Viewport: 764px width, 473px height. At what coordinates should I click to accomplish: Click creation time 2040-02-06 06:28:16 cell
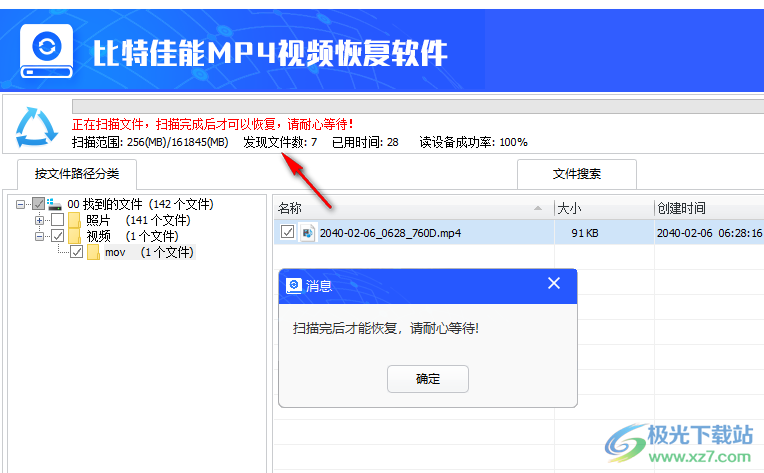pos(709,233)
